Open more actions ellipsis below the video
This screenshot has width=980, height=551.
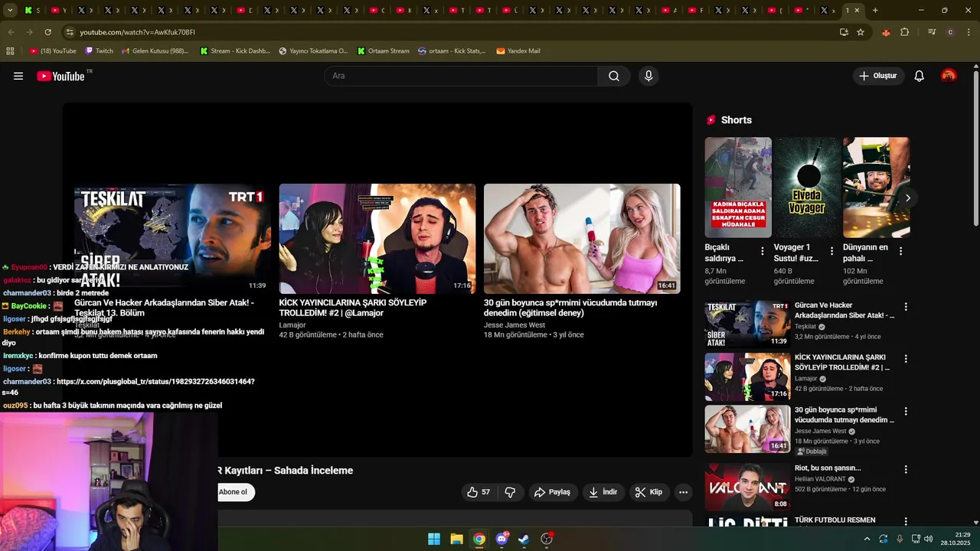683,492
